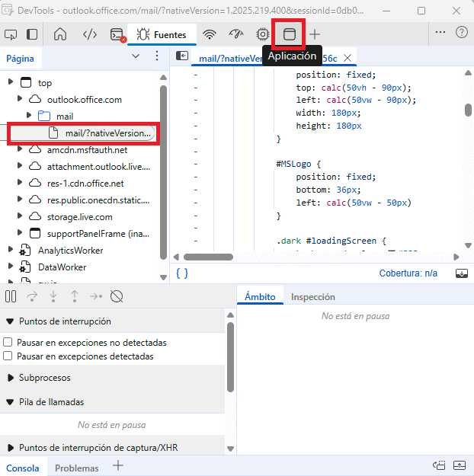Expand the top frame tree node
The width and height of the screenshot is (474, 476).
11,82
